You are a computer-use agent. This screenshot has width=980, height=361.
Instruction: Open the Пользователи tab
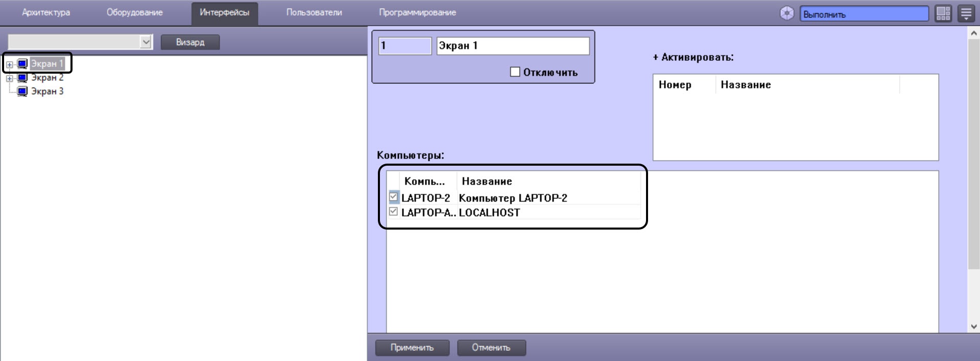314,12
